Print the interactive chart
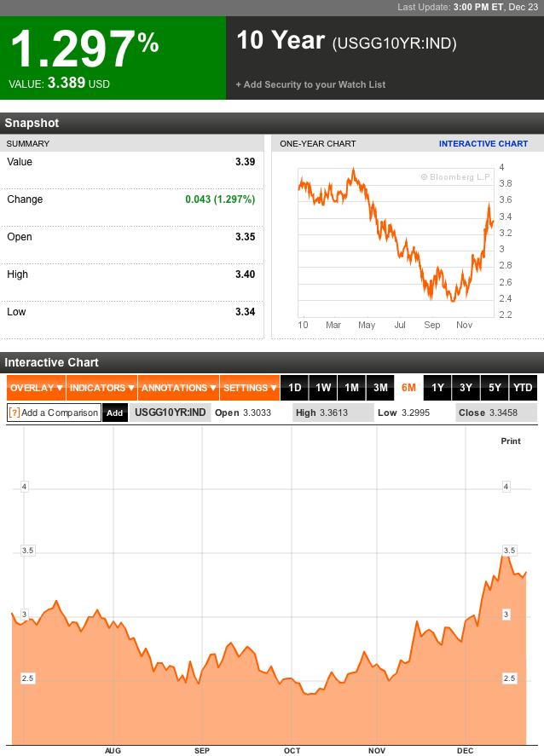The height and width of the screenshot is (756, 544). click(510, 441)
